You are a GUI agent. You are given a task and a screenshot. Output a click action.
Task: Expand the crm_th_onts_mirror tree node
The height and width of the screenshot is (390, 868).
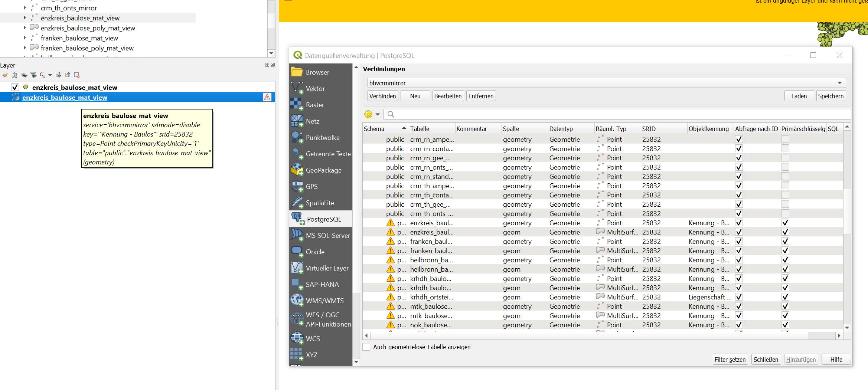pyautogui.click(x=25, y=8)
